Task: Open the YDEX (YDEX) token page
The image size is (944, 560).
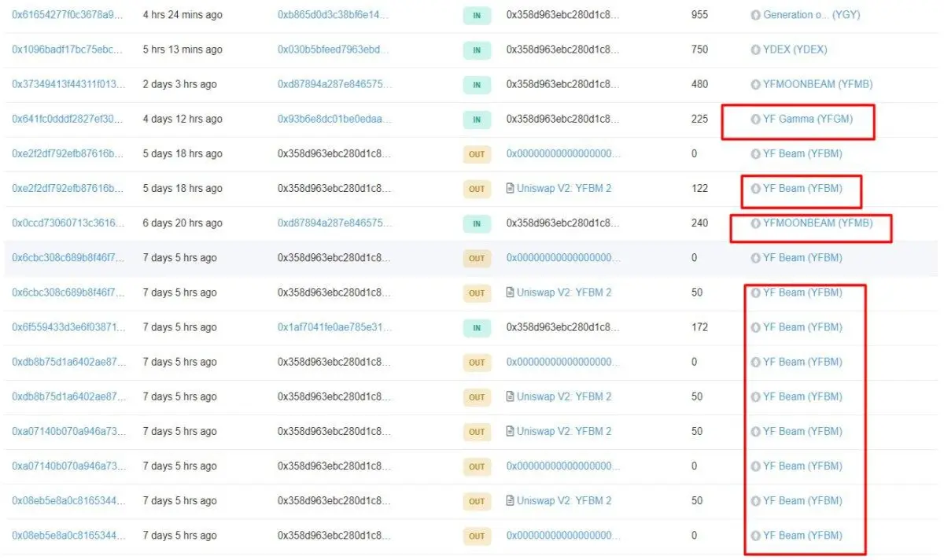Action: click(795, 50)
